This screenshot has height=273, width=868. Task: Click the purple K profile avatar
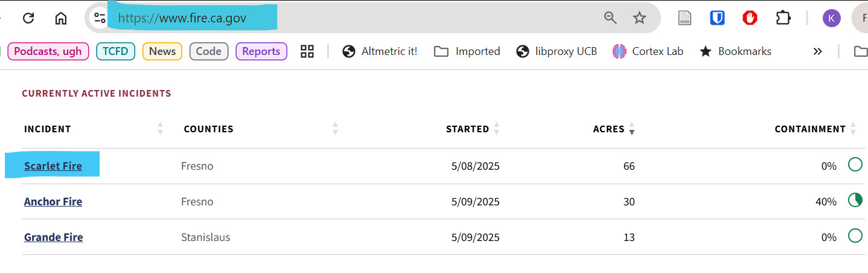(831, 18)
